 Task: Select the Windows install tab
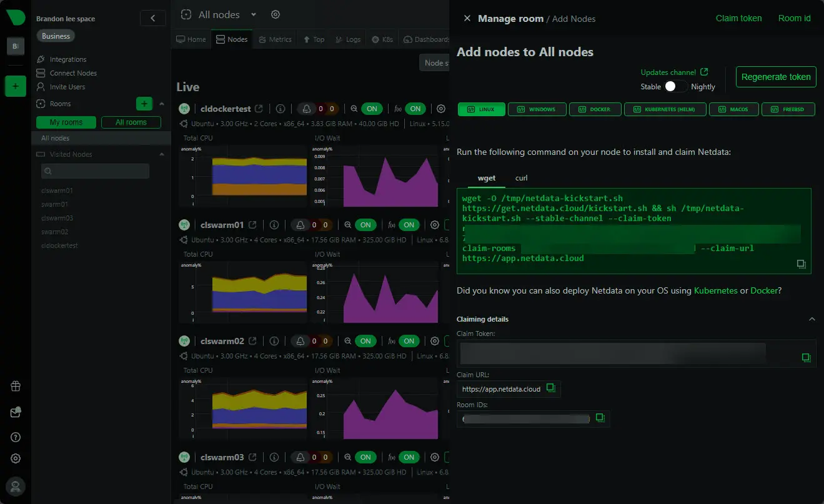(x=537, y=109)
